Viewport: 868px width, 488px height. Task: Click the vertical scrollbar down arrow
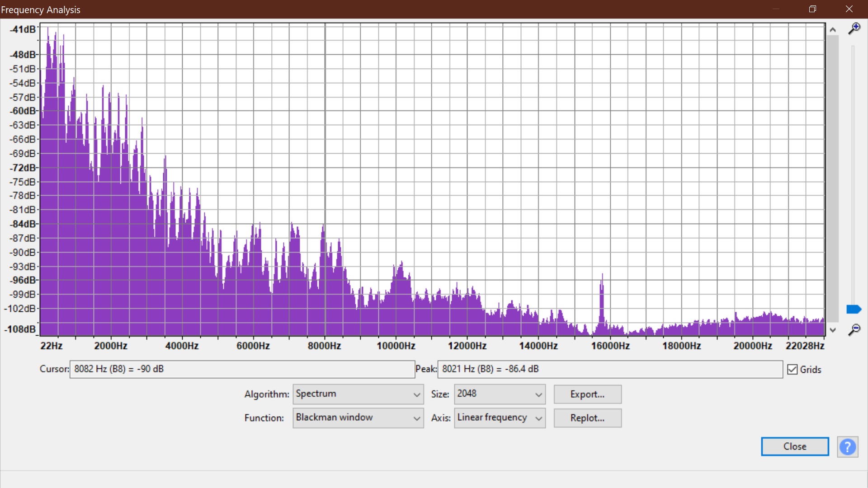tap(833, 330)
